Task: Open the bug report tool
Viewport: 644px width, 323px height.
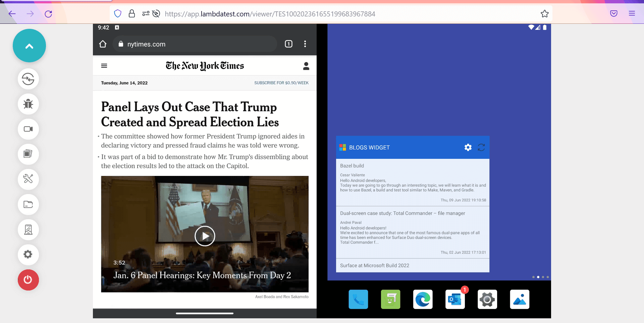Action: point(28,104)
